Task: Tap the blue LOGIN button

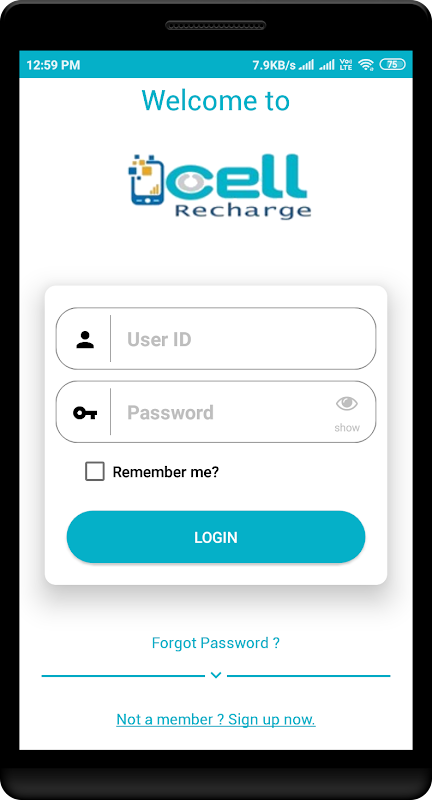Action: pyautogui.click(x=216, y=537)
